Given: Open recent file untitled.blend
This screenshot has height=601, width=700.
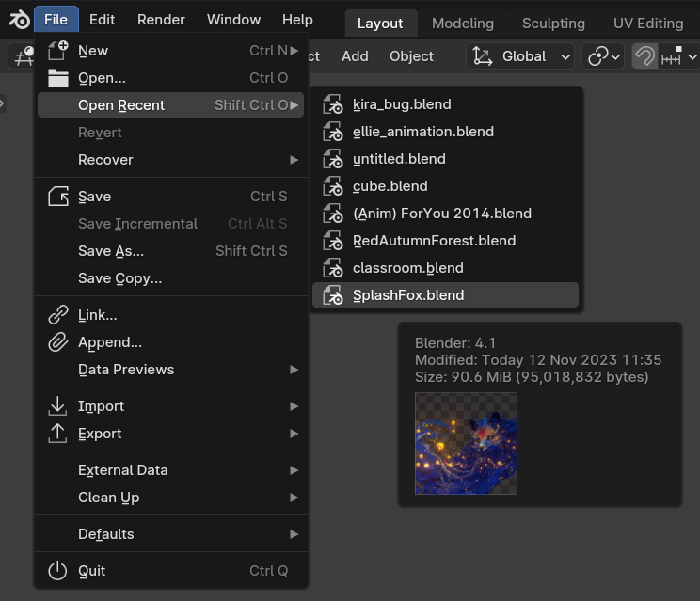Looking at the screenshot, I should tap(446, 159).
